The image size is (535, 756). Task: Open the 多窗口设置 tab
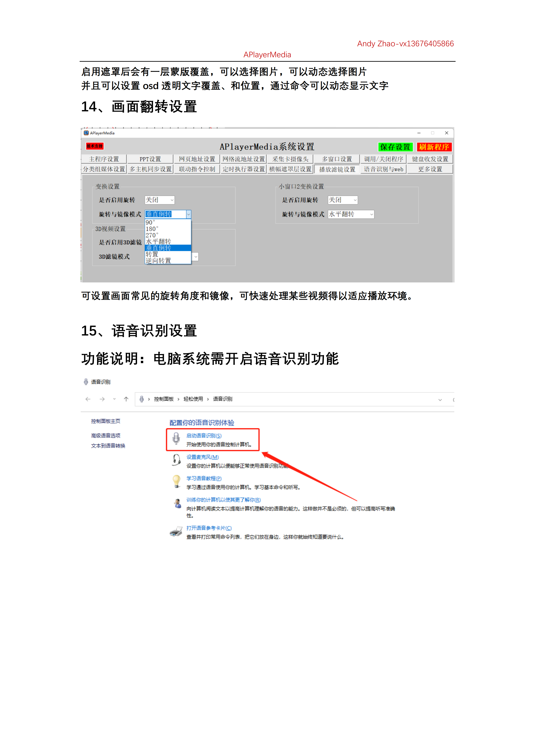pos(337,159)
